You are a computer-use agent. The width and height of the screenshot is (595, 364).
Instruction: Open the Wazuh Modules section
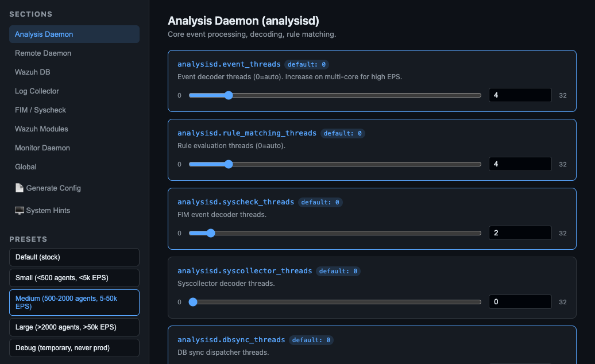[x=75, y=129]
